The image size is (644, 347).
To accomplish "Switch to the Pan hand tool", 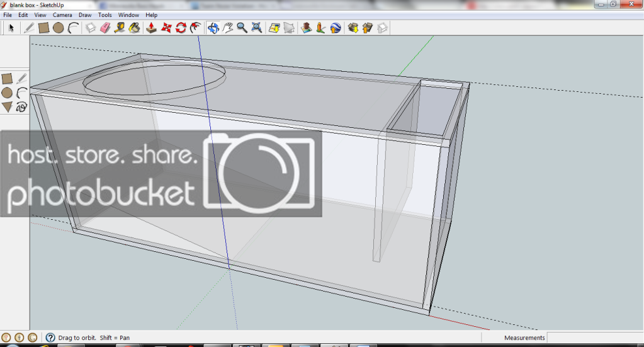I will click(227, 28).
